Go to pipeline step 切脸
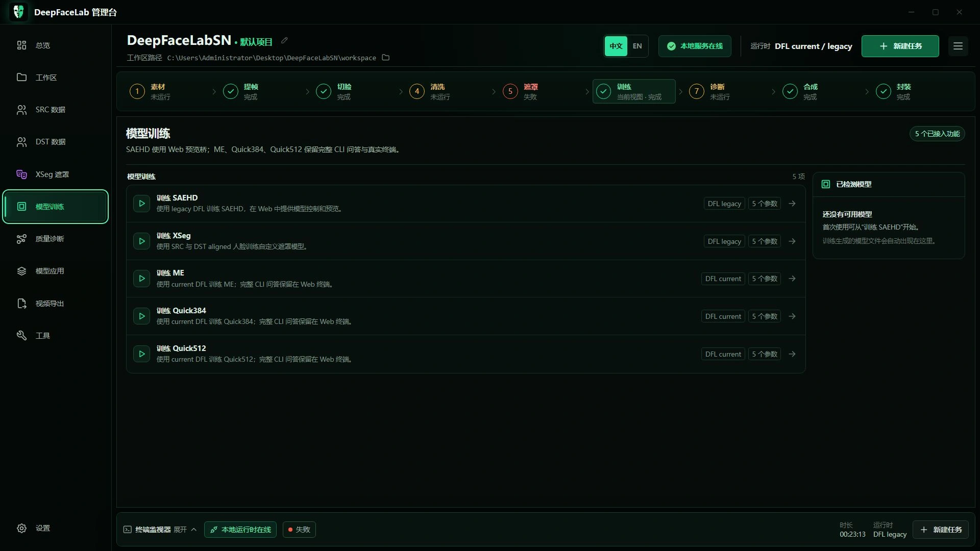Viewport: 980px width, 551px height. point(355,92)
